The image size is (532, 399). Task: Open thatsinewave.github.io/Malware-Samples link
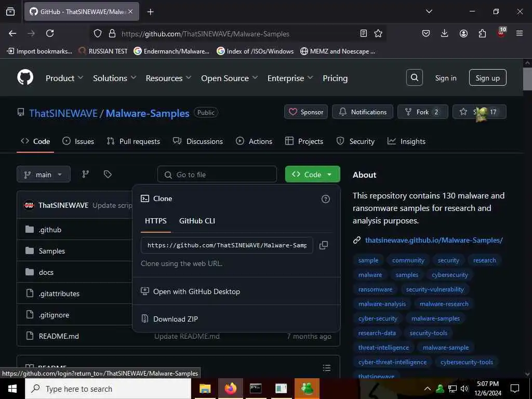tap(434, 240)
